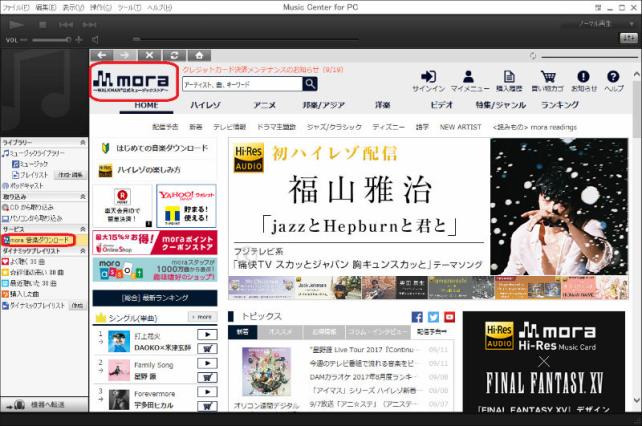Increase volume with the plus icon
Viewport: 642px width, 426px height.
pos(79,40)
